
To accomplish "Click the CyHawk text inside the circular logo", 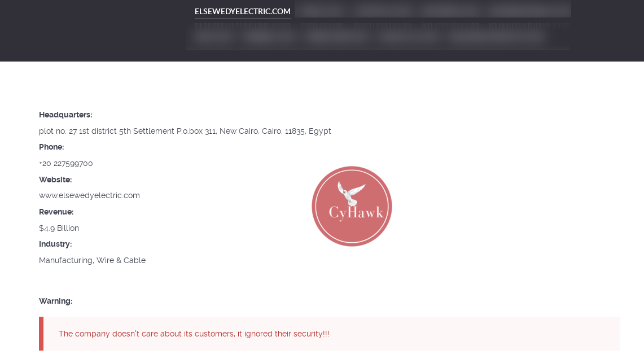I will [x=356, y=212].
